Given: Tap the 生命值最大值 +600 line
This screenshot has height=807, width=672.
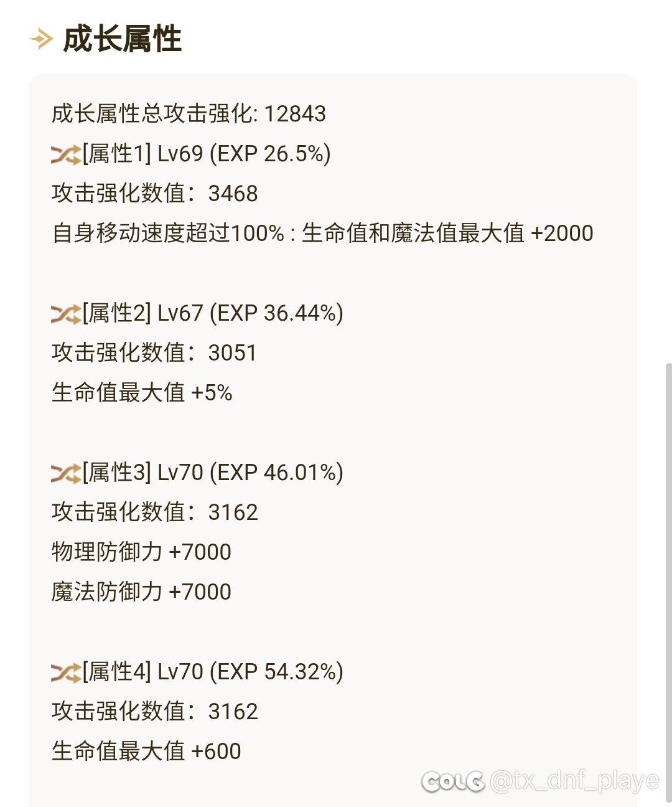Looking at the screenshot, I should (x=146, y=752).
